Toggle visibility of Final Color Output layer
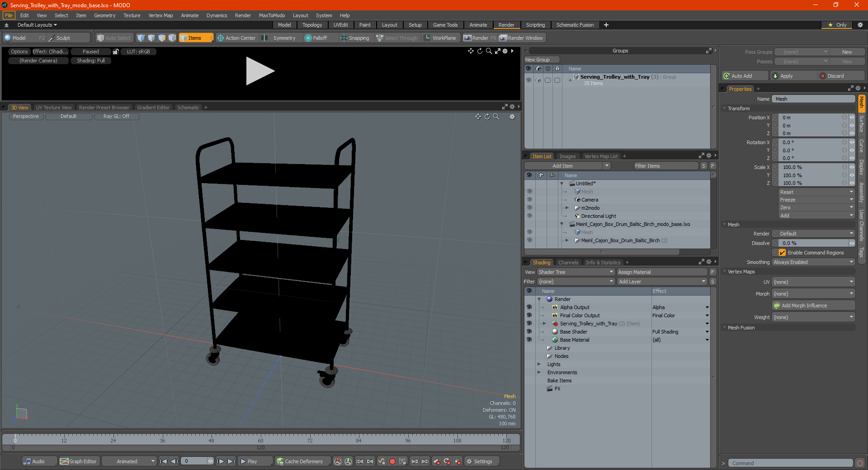This screenshot has height=470, width=868. [529, 315]
